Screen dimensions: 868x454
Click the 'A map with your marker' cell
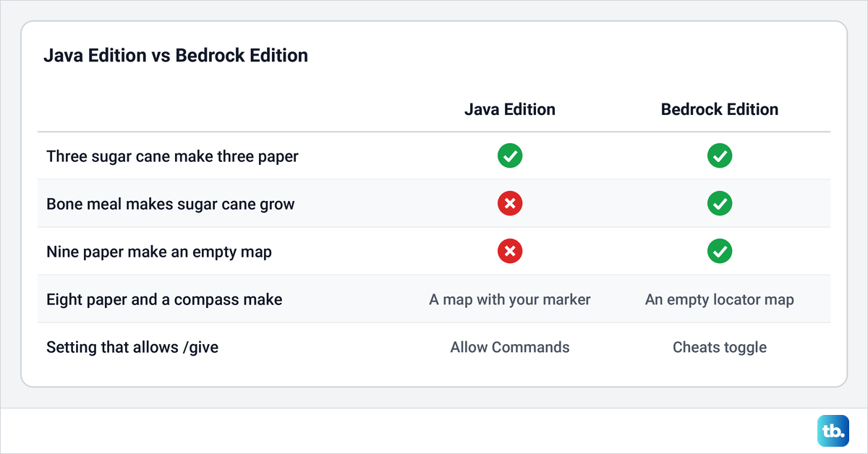(510, 299)
